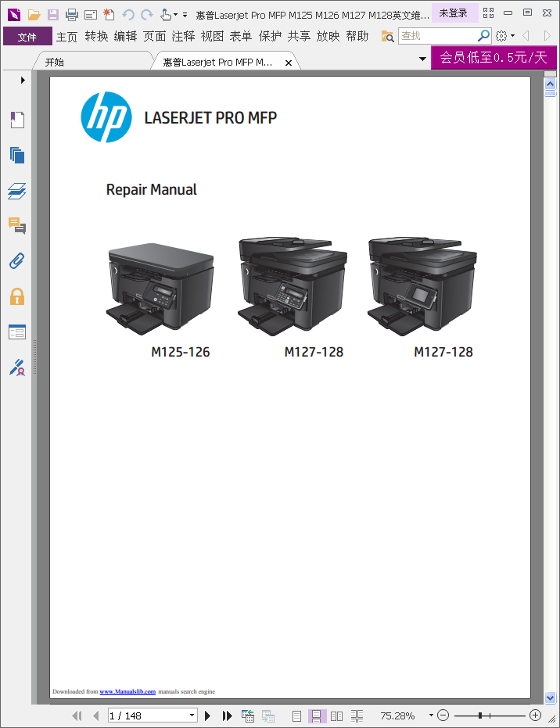Enable two-page facing view mode

(x=336, y=716)
